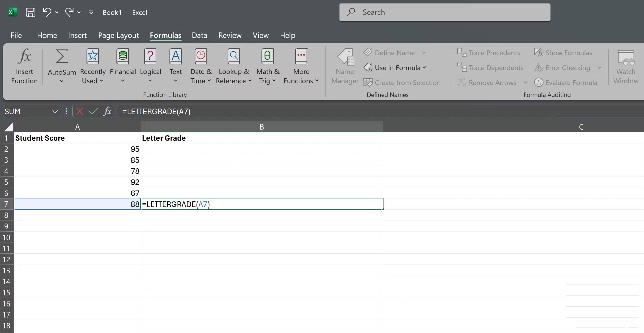
Task: Click the Trace Precedents icon
Action: (489, 53)
